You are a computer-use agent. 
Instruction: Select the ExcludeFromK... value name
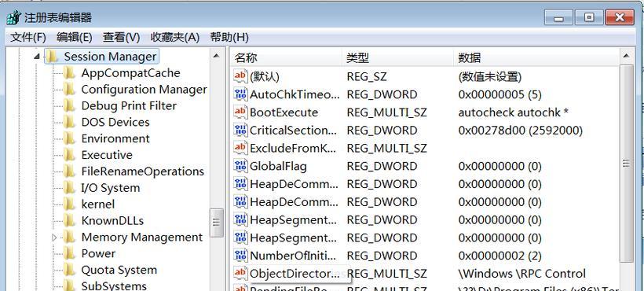coord(293,148)
